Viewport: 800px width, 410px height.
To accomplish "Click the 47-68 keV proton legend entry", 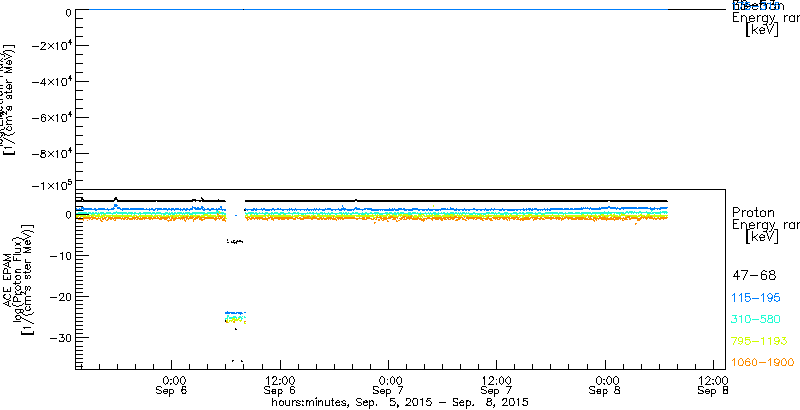I will click(x=754, y=276).
